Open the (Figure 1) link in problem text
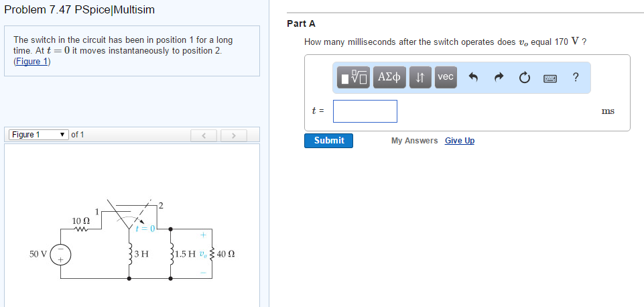 [32, 62]
